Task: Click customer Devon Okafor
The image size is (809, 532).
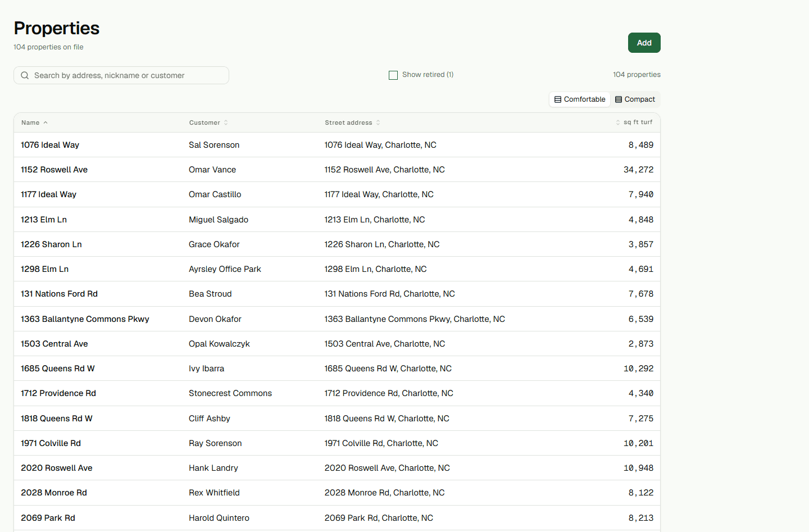Action: point(215,319)
